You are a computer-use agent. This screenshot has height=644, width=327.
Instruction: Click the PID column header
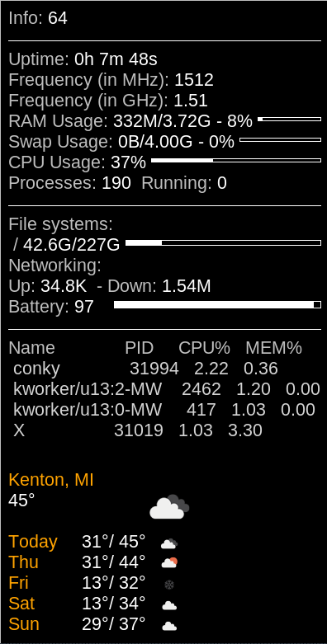(x=140, y=348)
